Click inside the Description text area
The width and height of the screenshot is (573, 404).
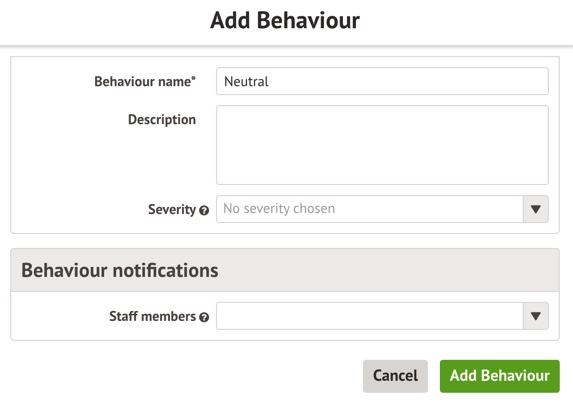[382, 145]
